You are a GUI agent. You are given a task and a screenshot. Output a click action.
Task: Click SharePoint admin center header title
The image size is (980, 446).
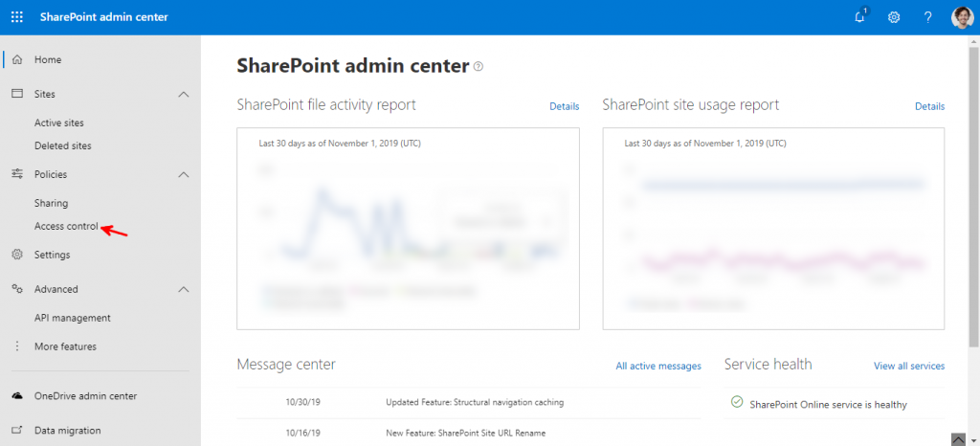point(103,17)
